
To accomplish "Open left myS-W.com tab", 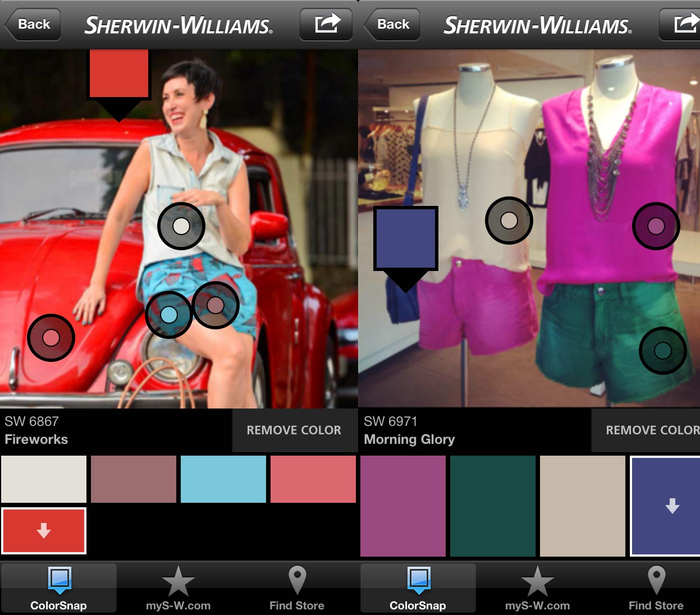I will pyautogui.click(x=179, y=589).
